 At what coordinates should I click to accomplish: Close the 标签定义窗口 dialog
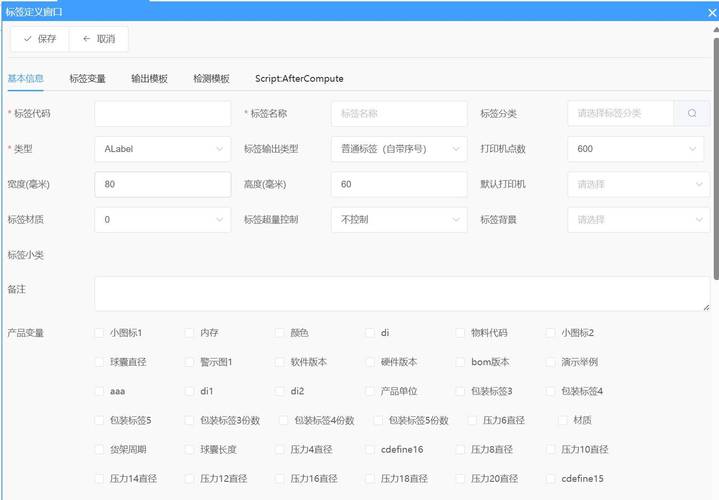tap(712, 13)
